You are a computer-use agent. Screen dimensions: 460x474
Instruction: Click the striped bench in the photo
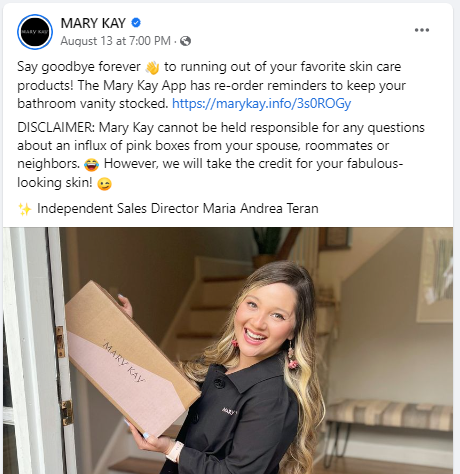(388, 416)
